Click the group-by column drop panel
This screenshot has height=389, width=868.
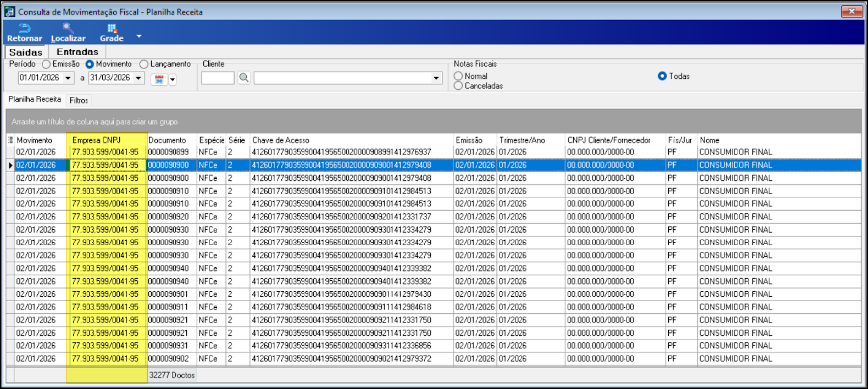tap(434, 121)
